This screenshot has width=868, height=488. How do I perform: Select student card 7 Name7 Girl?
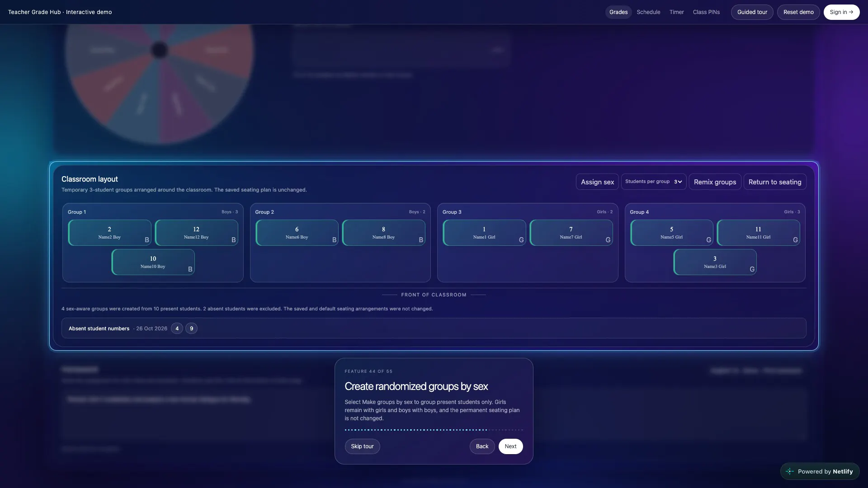pos(571,233)
